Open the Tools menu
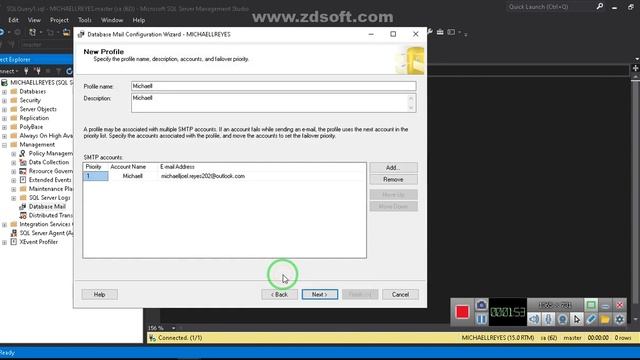Viewport: 640px width, 360px height. (84, 20)
